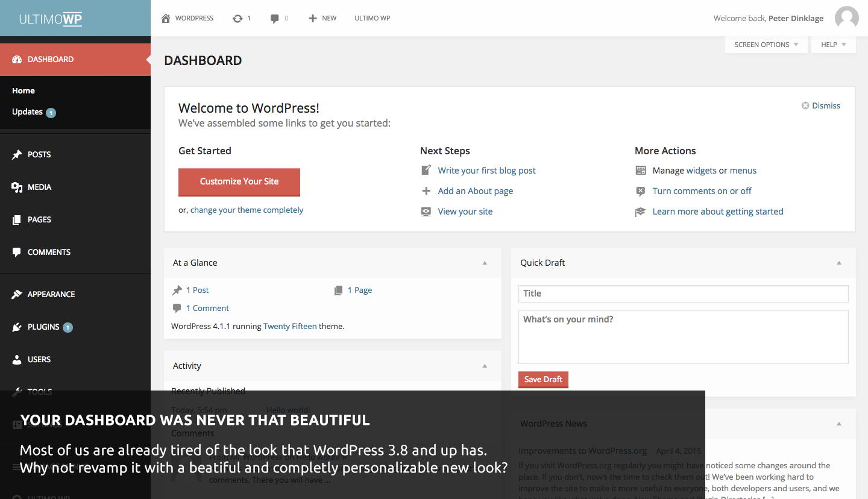
Task: Focus the What's on your mind textarea
Action: point(683,337)
